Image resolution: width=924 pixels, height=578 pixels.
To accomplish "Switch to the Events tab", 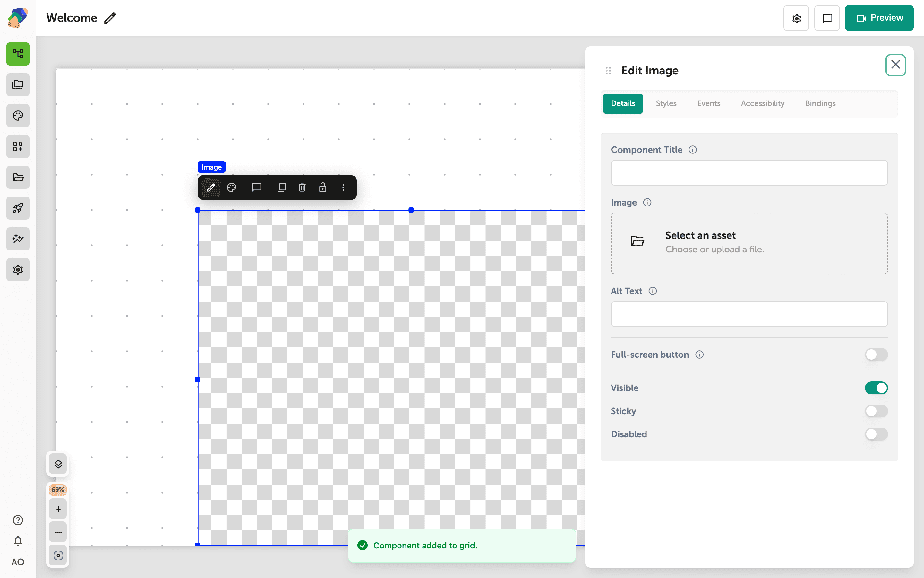I will tap(709, 104).
